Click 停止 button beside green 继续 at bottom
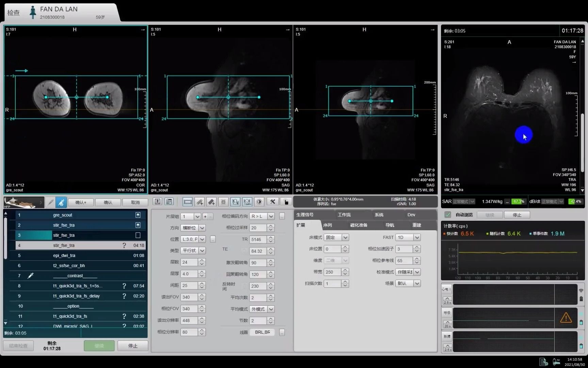 click(x=133, y=346)
